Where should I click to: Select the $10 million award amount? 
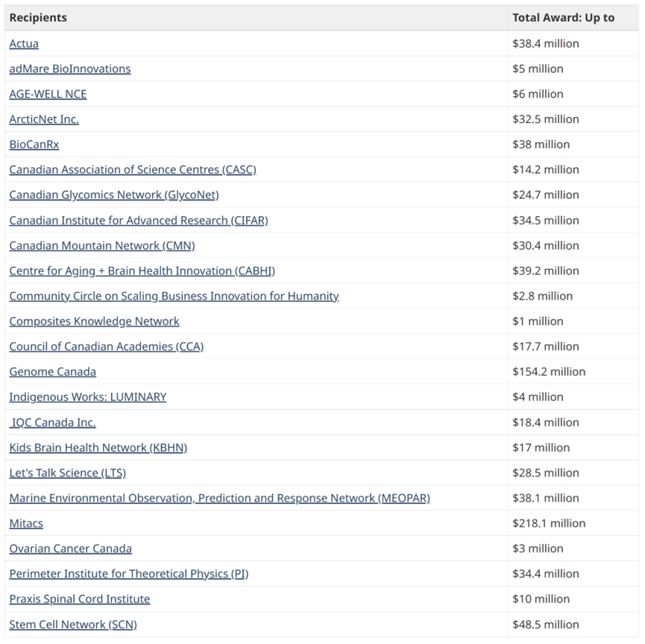point(541,599)
